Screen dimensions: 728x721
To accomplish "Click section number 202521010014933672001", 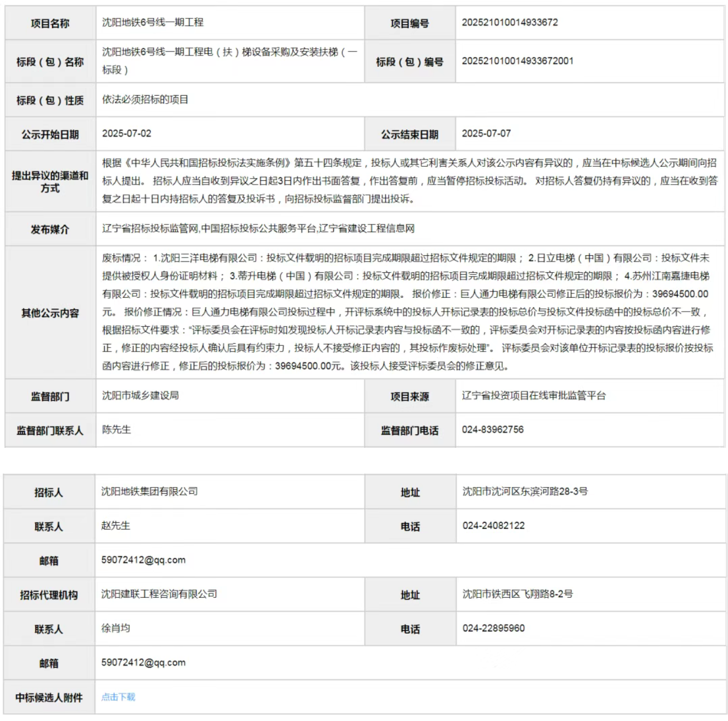I will point(517,61).
